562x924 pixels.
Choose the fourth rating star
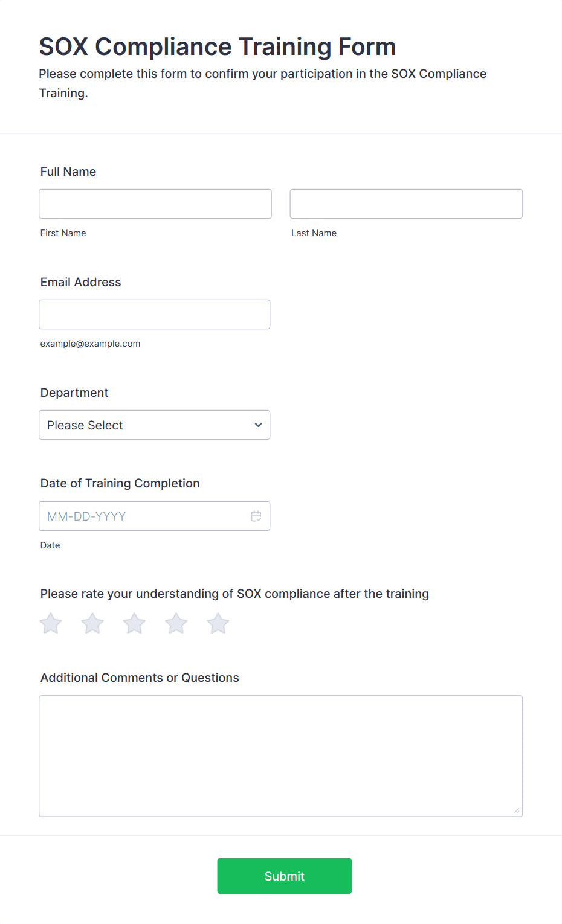(x=176, y=623)
